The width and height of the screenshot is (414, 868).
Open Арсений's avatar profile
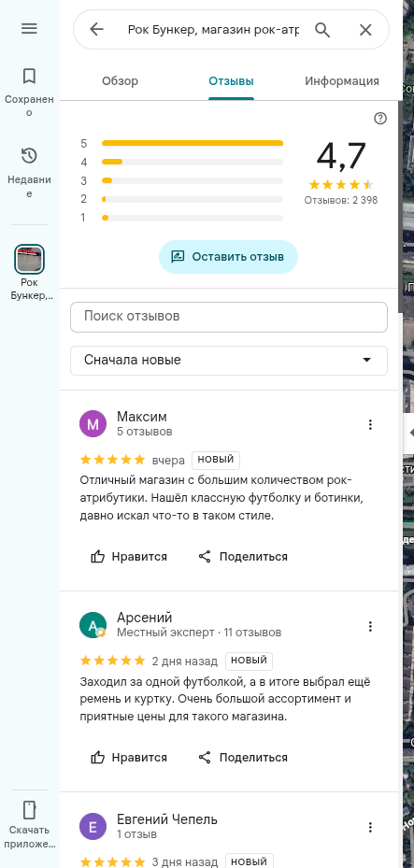pos(93,625)
